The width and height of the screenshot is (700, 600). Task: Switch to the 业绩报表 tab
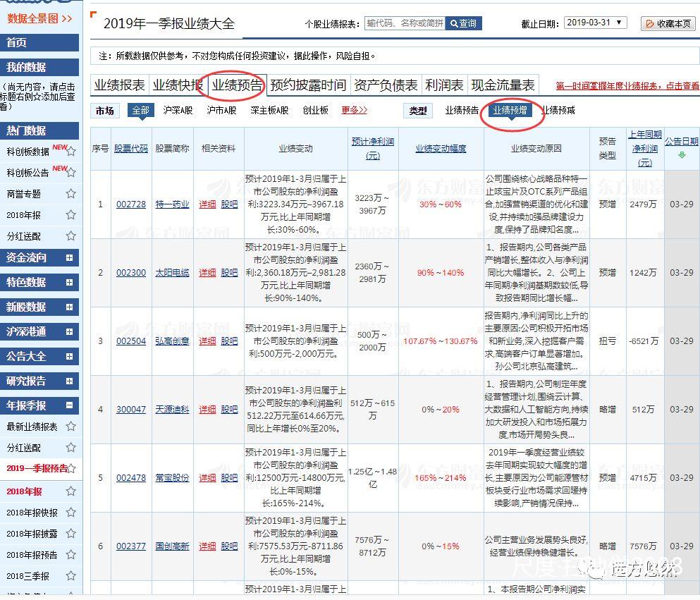tap(120, 85)
